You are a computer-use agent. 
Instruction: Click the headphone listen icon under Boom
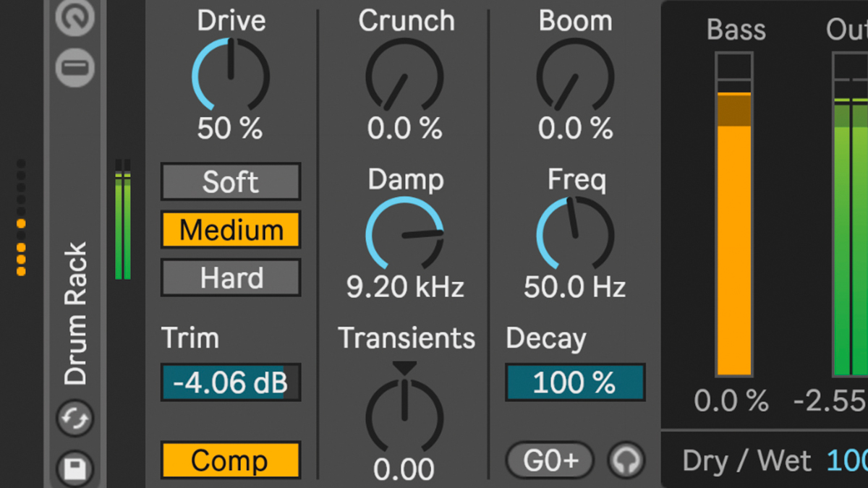tap(626, 461)
